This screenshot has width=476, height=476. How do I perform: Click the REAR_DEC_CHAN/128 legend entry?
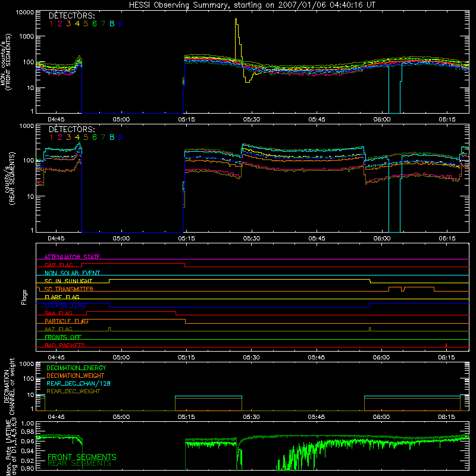(79, 384)
